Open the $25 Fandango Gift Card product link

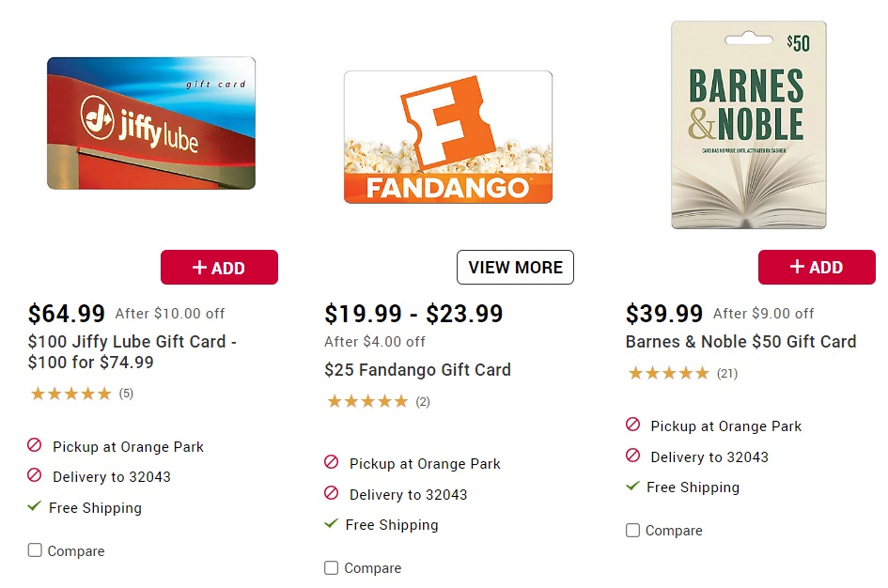[x=418, y=370]
